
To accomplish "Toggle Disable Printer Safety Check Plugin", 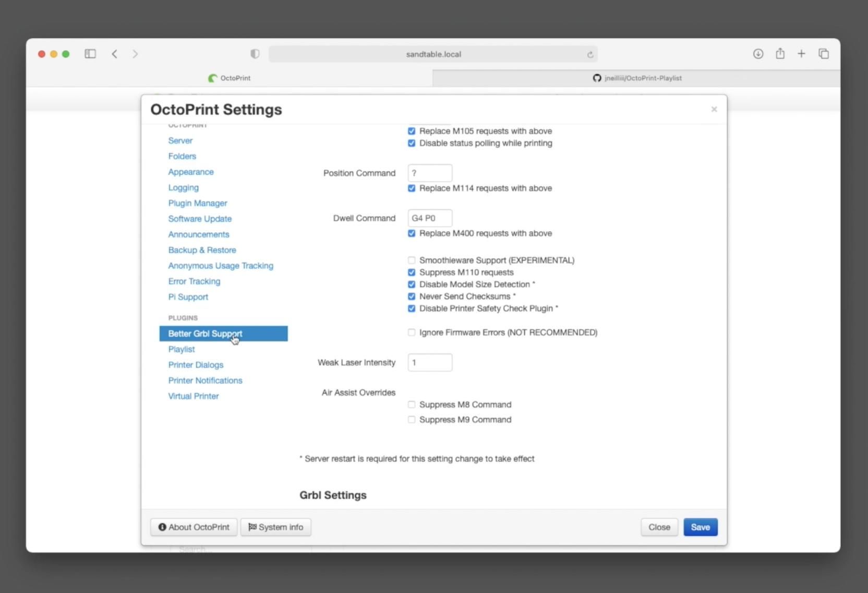I will pos(412,308).
